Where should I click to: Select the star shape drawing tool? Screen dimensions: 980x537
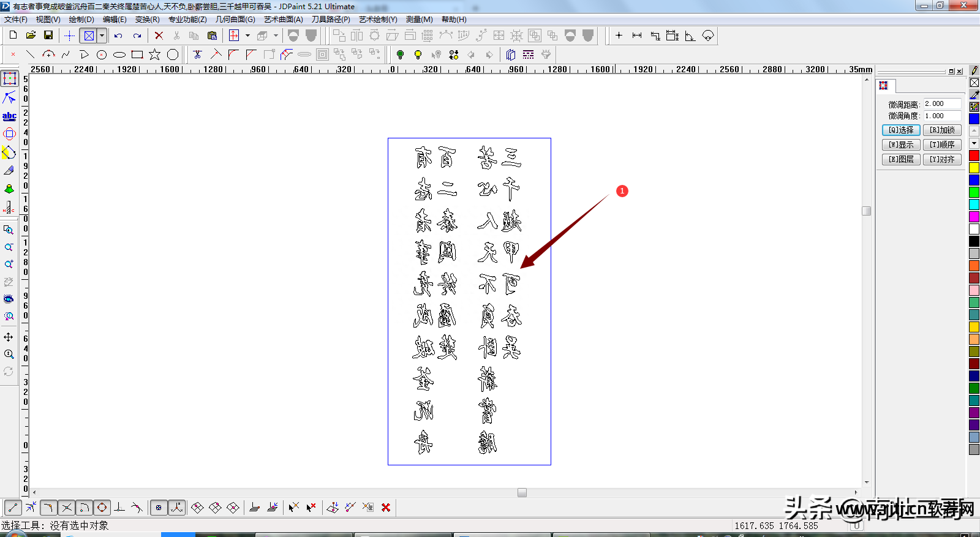(x=155, y=54)
